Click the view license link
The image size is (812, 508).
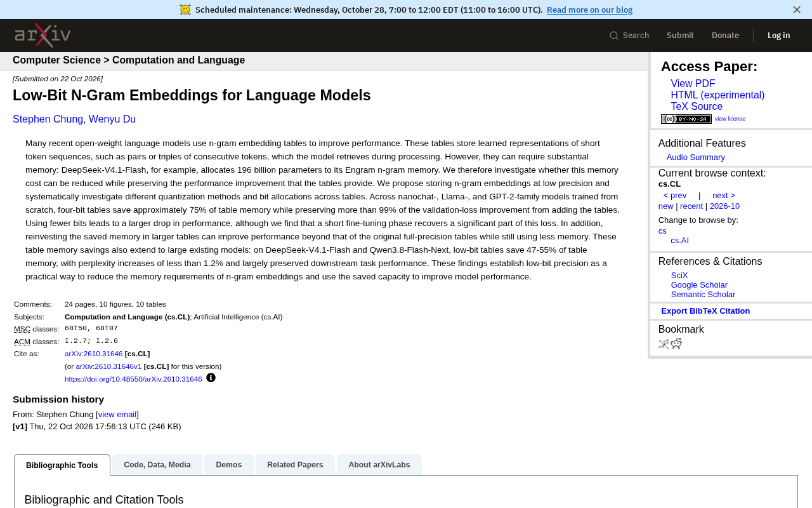(x=730, y=119)
